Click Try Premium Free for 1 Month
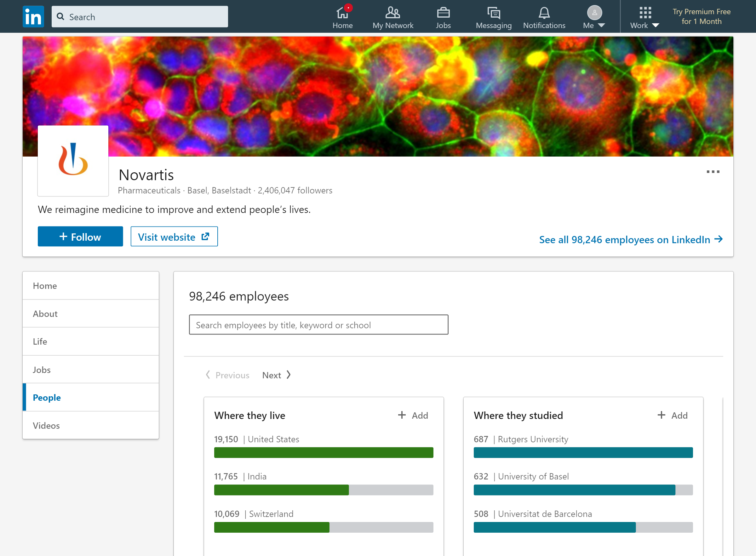756x556 pixels. (x=702, y=16)
